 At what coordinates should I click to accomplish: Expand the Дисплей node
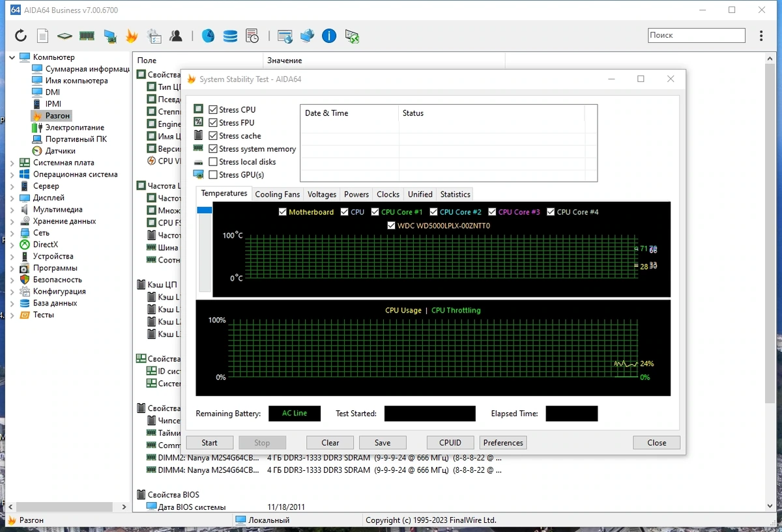[12, 197]
